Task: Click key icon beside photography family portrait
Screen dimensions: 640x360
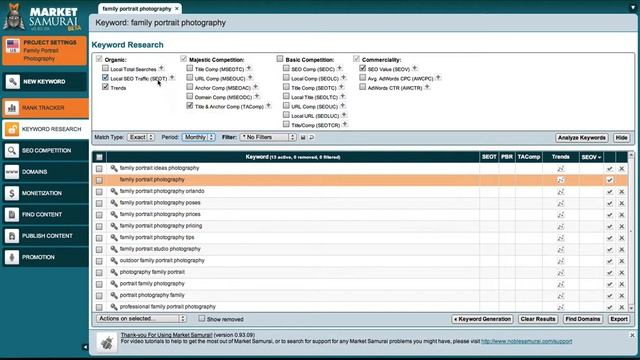Action: 114,272
